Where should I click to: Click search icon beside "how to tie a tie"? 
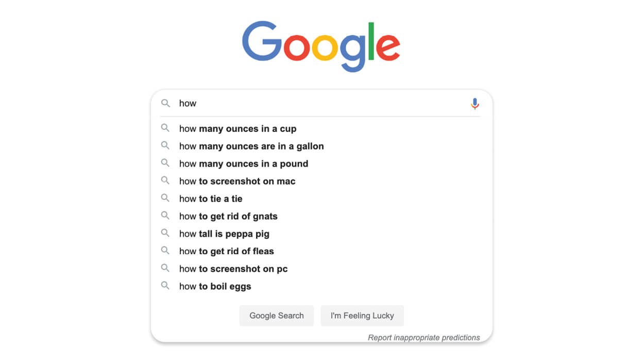tap(165, 198)
